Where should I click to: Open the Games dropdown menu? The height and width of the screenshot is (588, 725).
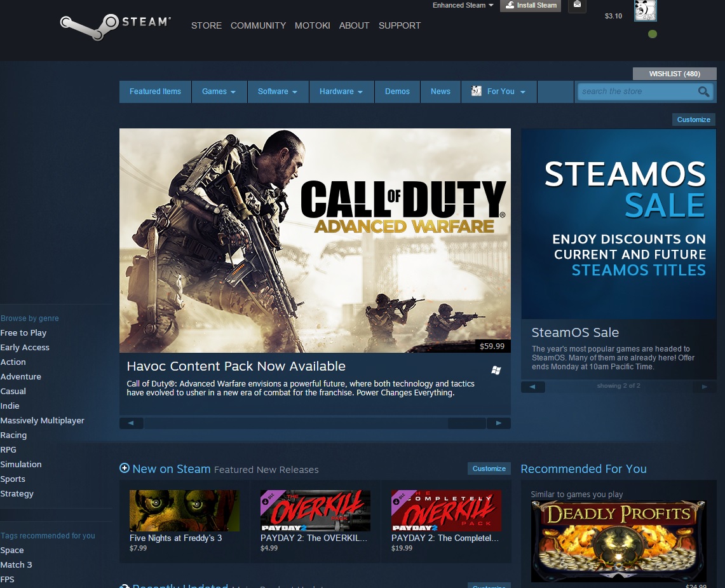coord(219,92)
